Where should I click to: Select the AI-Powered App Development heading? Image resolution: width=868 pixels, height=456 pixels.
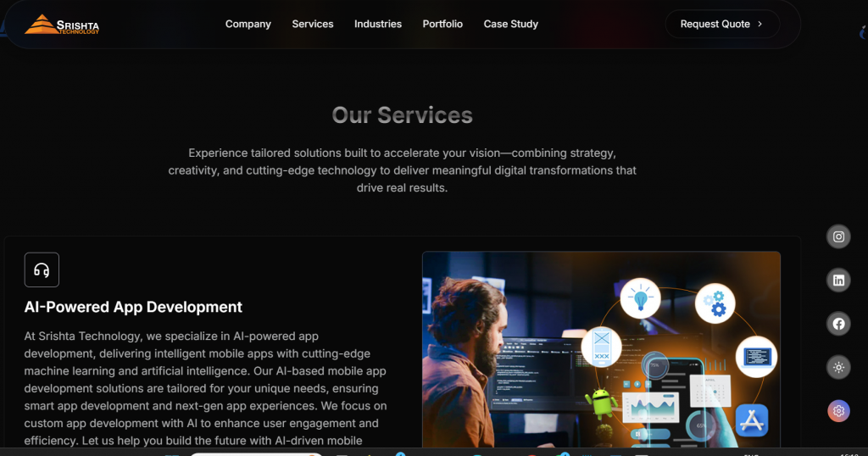tap(133, 307)
